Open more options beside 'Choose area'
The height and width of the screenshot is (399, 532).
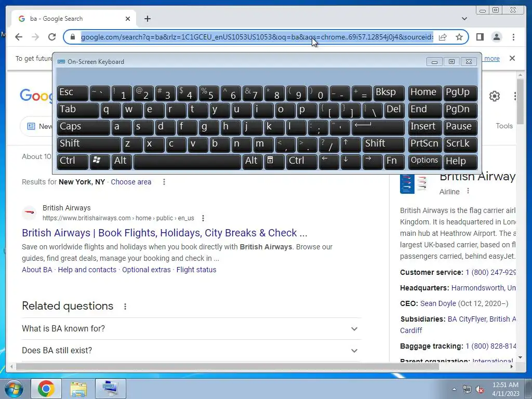[164, 182]
